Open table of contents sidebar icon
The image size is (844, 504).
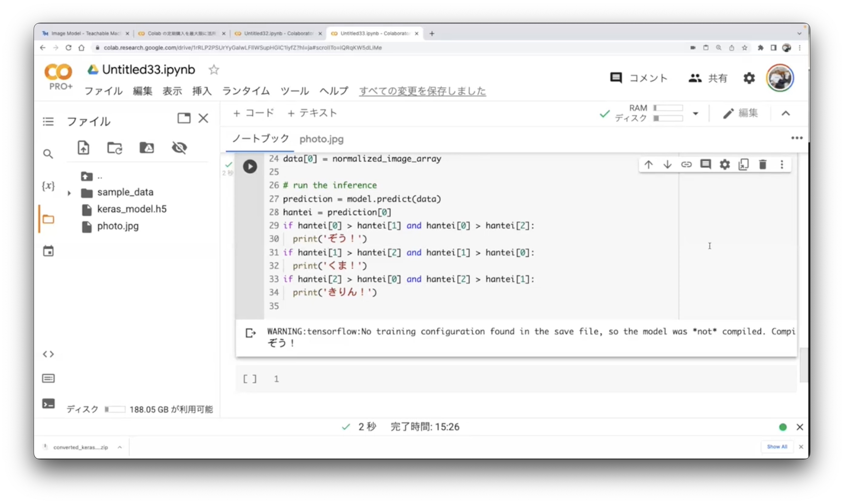pyautogui.click(x=48, y=121)
